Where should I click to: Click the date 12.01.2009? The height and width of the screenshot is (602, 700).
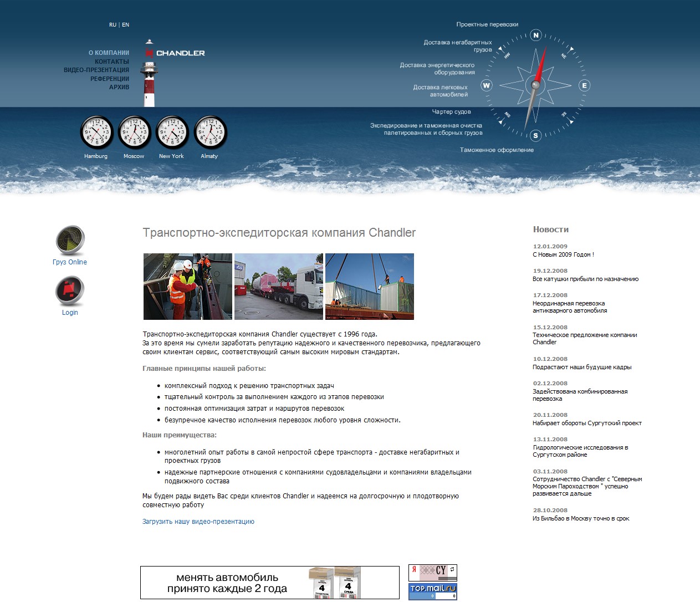tap(550, 246)
